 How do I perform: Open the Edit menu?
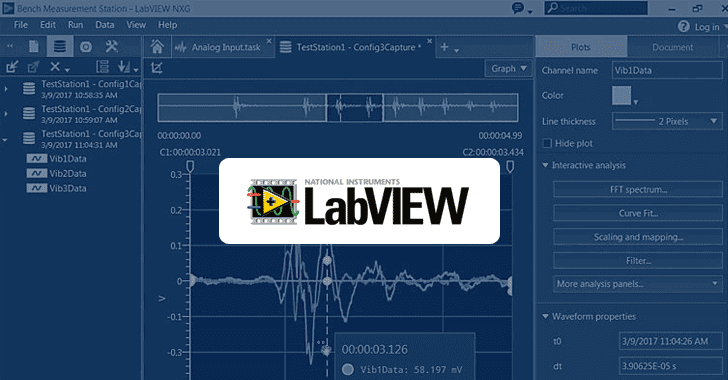click(x=47, y=25)
